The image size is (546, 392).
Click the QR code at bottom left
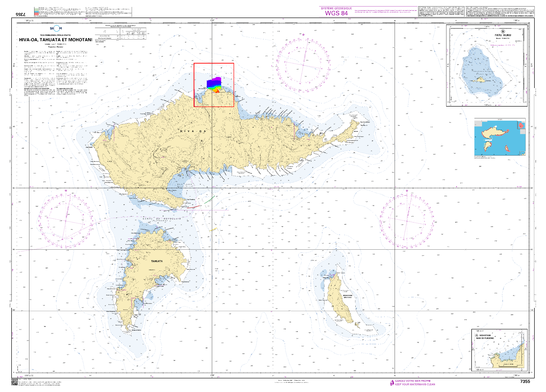15,382
